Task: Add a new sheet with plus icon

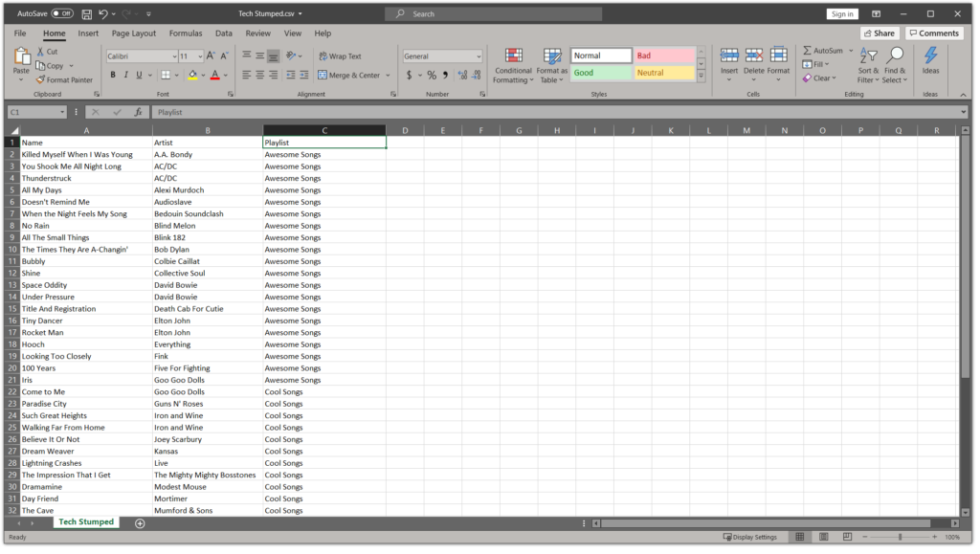Action: coord(140,523)
